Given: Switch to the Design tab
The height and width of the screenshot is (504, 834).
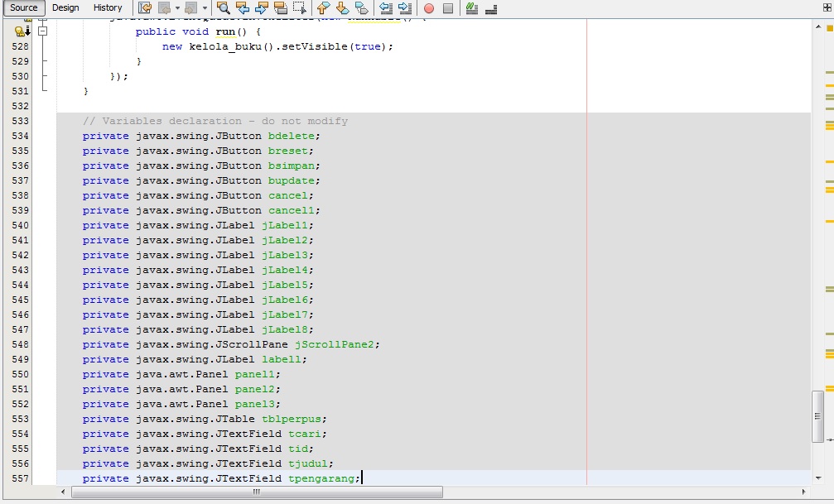Looking at the screenshot, I should (x=65, y=7).
